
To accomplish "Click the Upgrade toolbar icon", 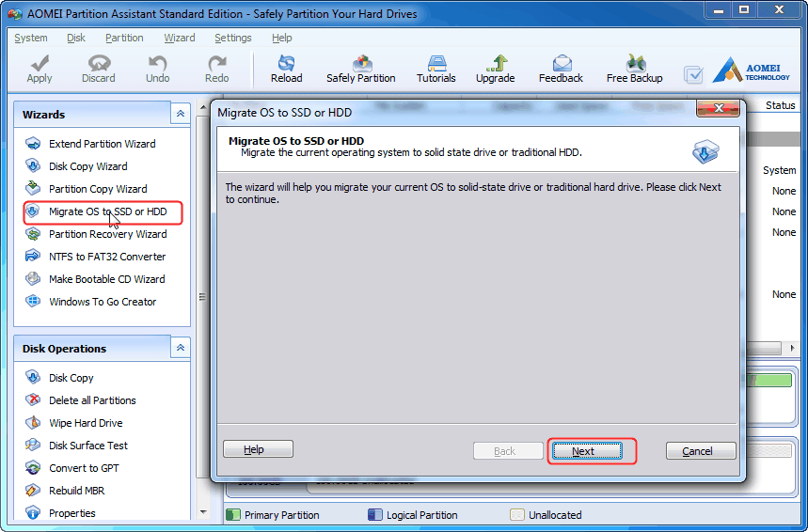I will (496, 63).
